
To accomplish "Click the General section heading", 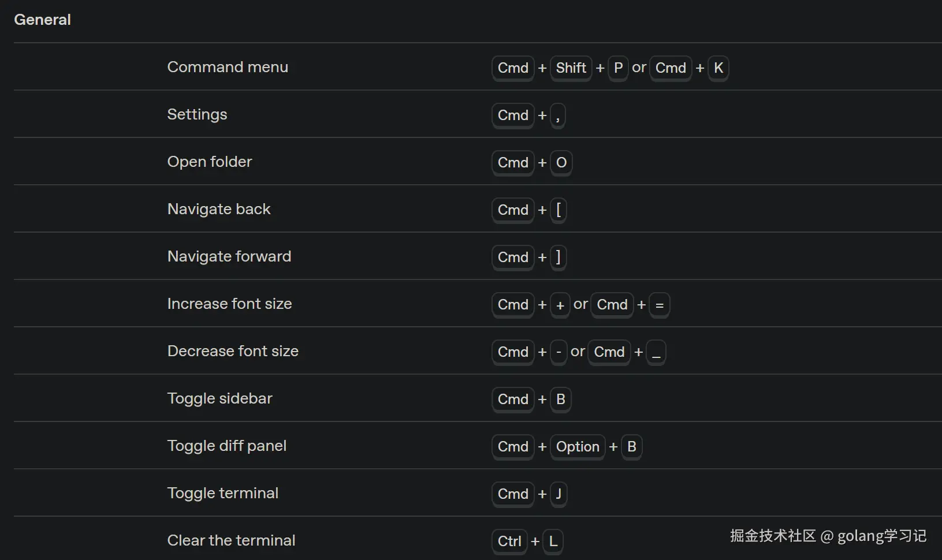I will (x=42, y=20).
